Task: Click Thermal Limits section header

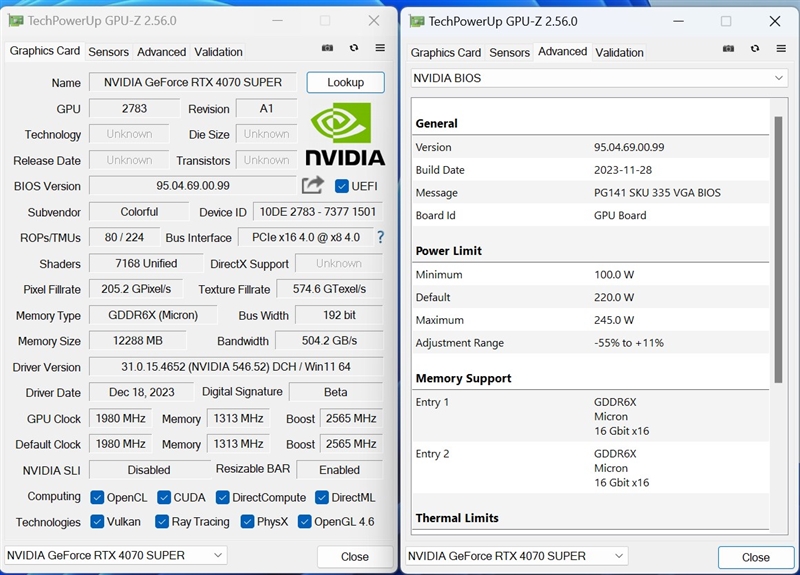Action: point(457,518)
